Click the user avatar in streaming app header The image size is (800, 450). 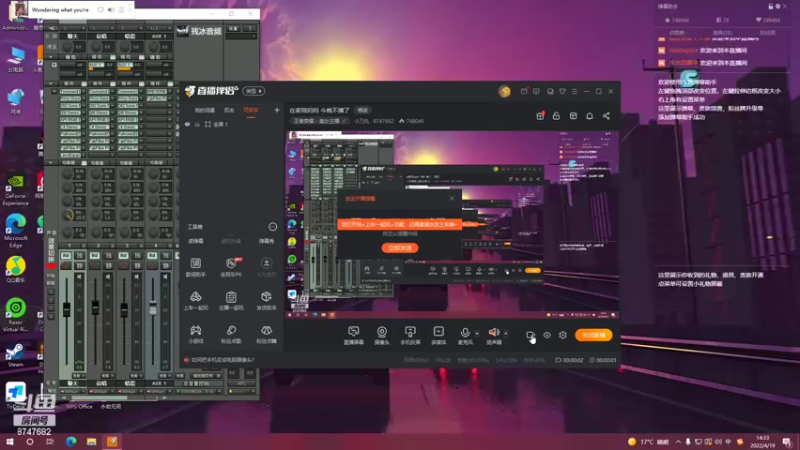pos(505,91)
